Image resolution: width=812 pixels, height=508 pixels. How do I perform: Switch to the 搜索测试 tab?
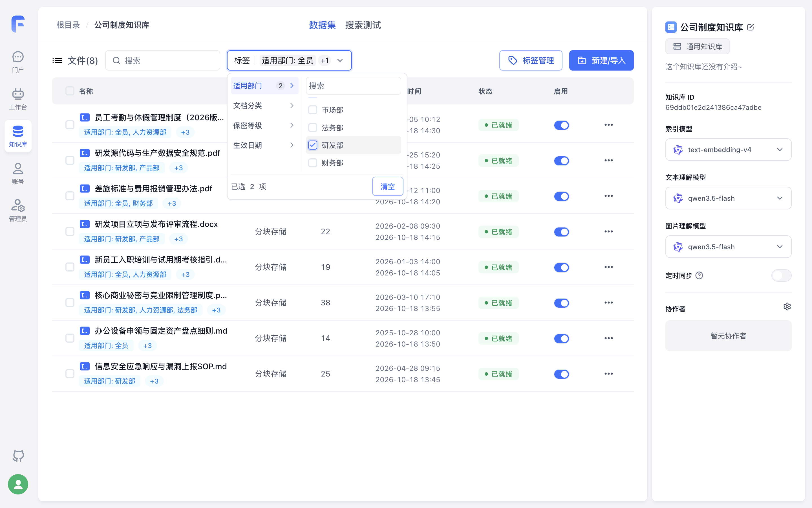(363, 25)
